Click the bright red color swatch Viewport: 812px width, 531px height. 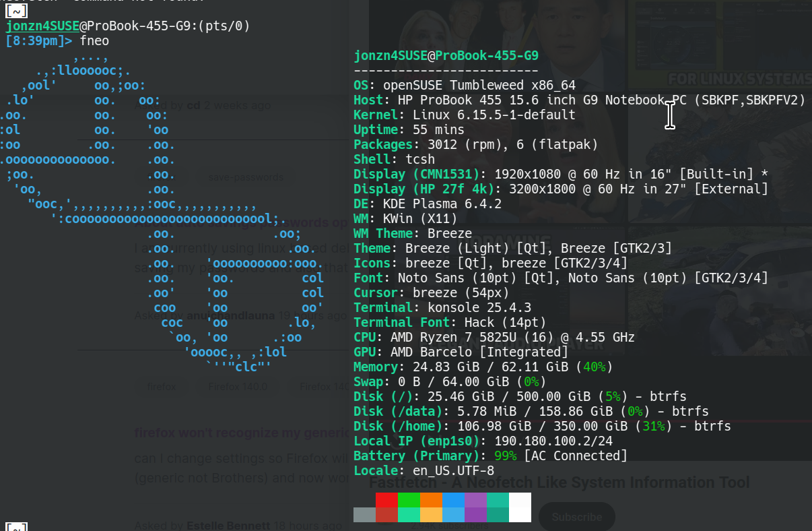[x=386, y=500]
